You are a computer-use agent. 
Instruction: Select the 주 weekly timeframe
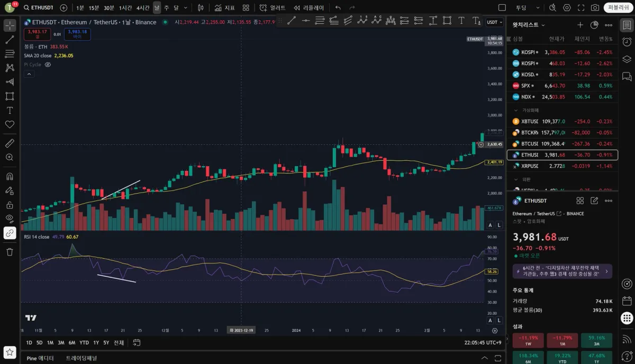[x=166, y=8]
